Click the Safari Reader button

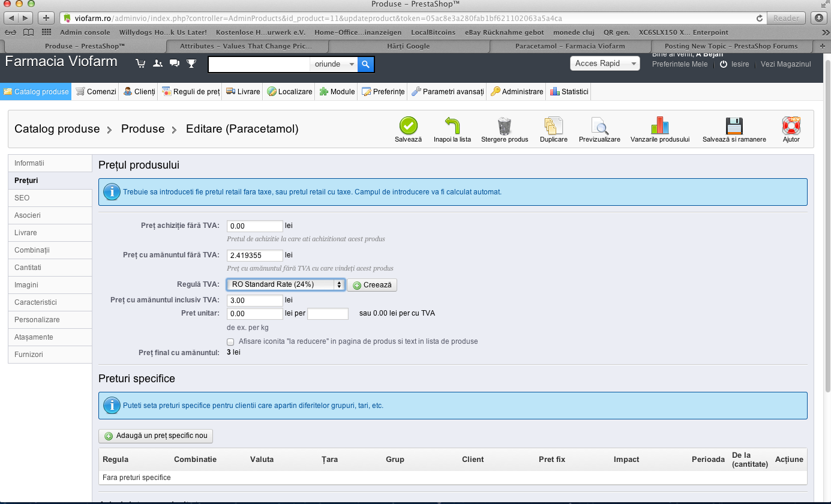[786, 18]
